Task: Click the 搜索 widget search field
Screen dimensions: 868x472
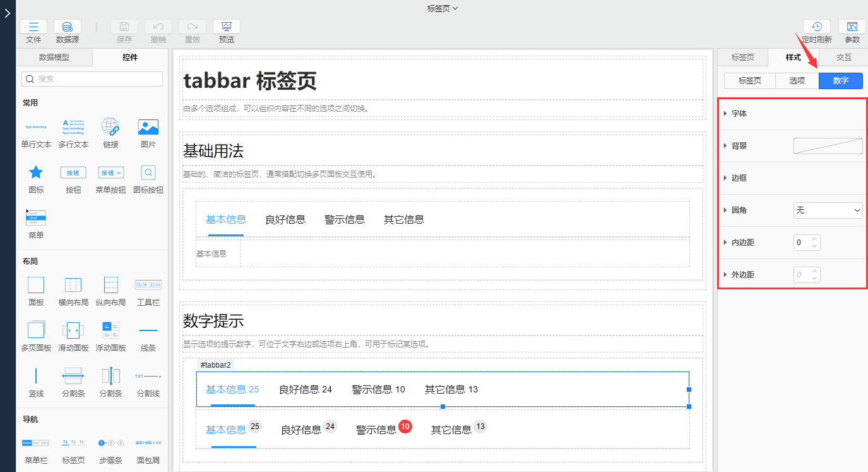Action: (92, 79)
